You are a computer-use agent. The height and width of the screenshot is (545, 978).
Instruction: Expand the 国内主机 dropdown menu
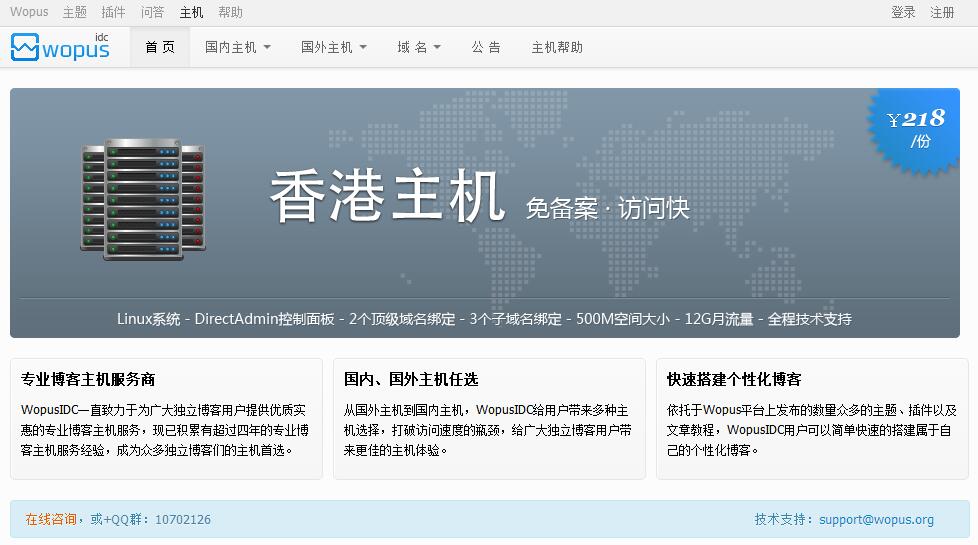pyautogui.click(x=238, y=47)
